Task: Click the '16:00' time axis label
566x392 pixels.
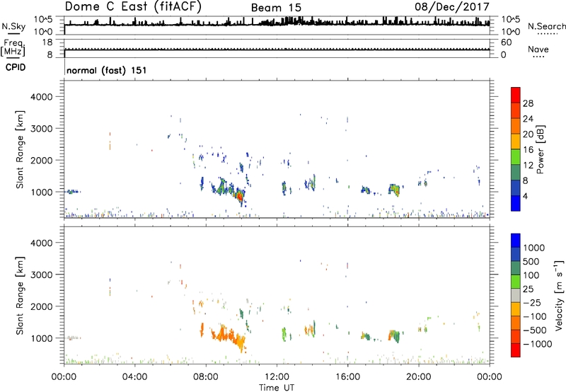Action: point(347,377)
